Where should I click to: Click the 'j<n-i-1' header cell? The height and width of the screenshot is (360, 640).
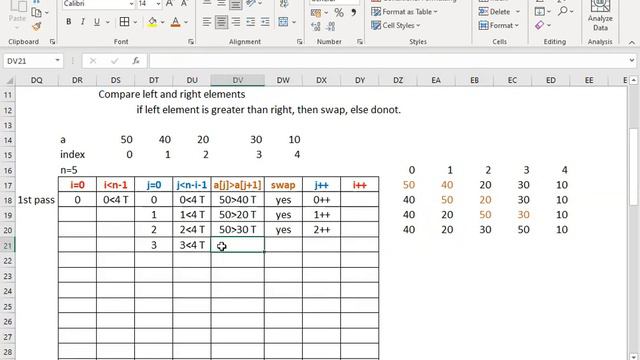click(x=192, y=185)
